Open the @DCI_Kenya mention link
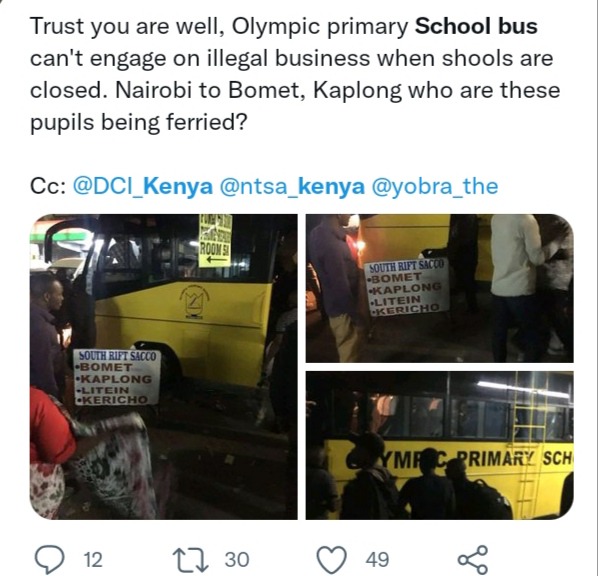598x576 pixels. tap(142, 187)
